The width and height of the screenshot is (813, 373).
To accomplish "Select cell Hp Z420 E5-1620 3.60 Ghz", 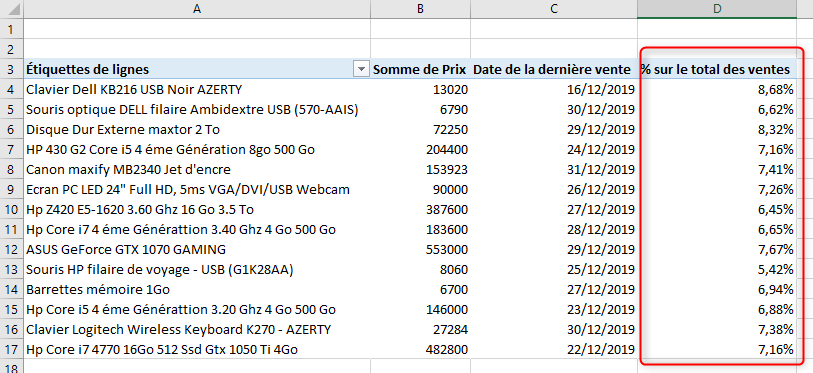I will [197, 210].
